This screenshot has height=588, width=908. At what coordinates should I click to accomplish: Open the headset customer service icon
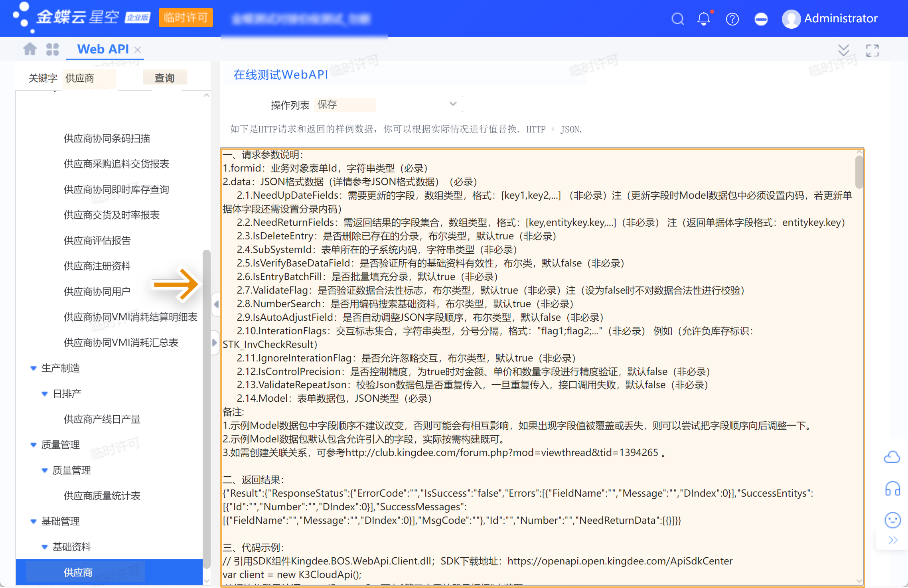[x=892, y=488]
